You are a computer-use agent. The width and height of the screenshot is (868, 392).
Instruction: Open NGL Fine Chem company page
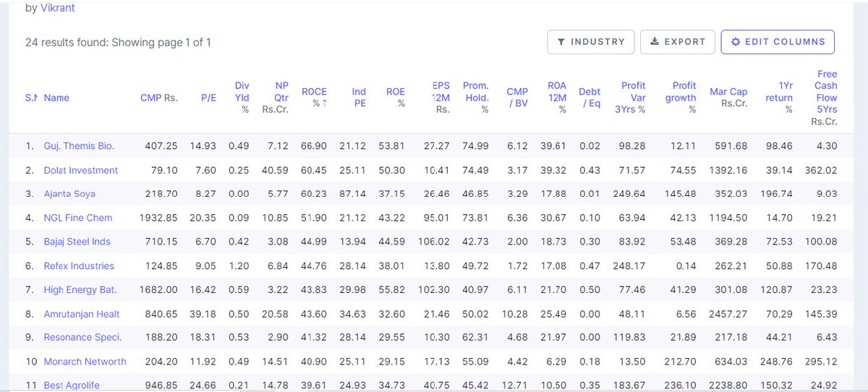(78, 218)
